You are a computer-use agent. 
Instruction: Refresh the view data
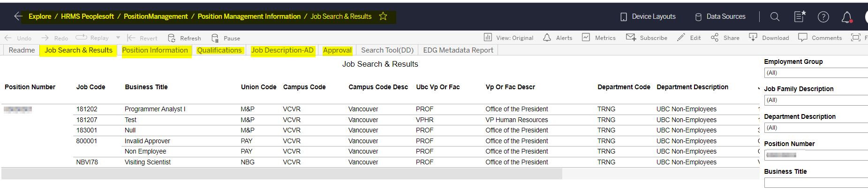point(184,38)
